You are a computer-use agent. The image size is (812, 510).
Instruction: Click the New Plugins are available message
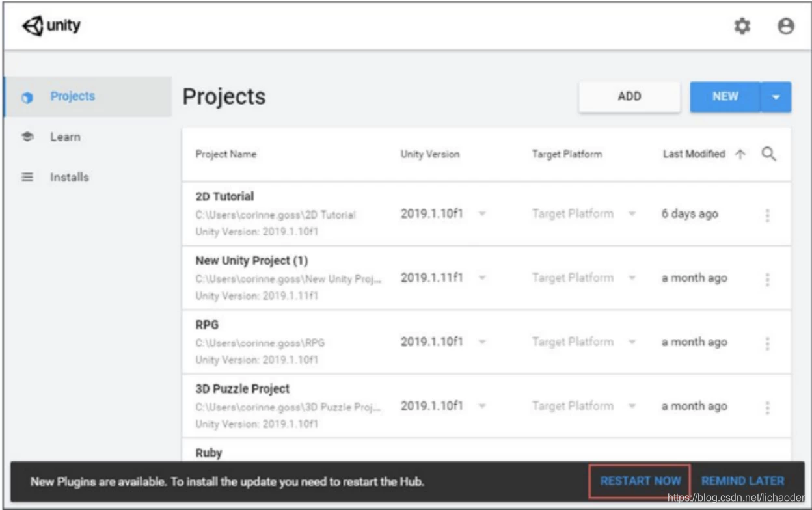(228, 482)
